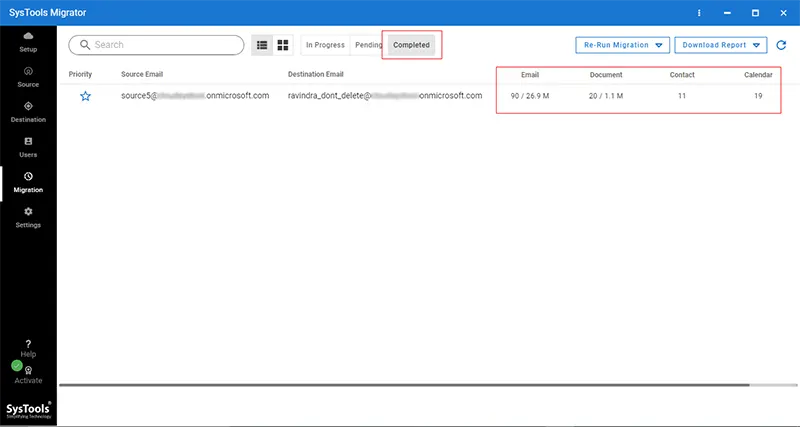Show the Completed tab

[x=411, y=45]
